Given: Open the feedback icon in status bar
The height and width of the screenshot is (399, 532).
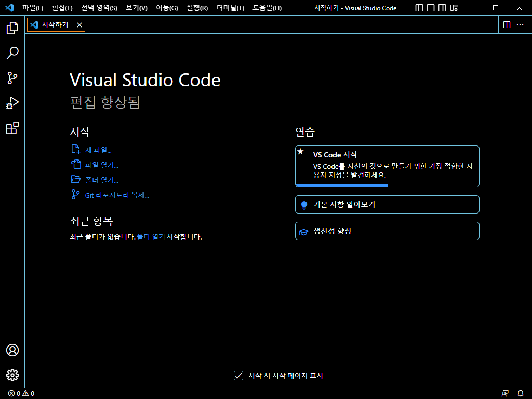Looking at the screenshot, I should tap(505, 394).
